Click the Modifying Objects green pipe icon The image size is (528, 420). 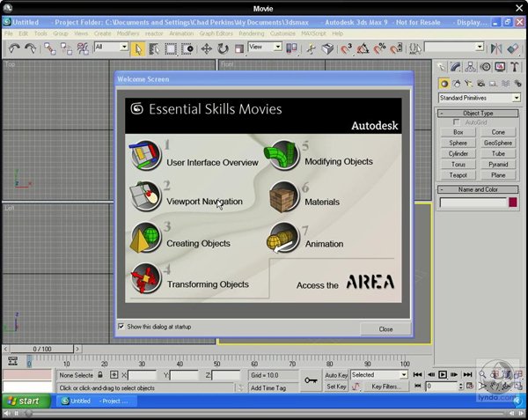283,156
